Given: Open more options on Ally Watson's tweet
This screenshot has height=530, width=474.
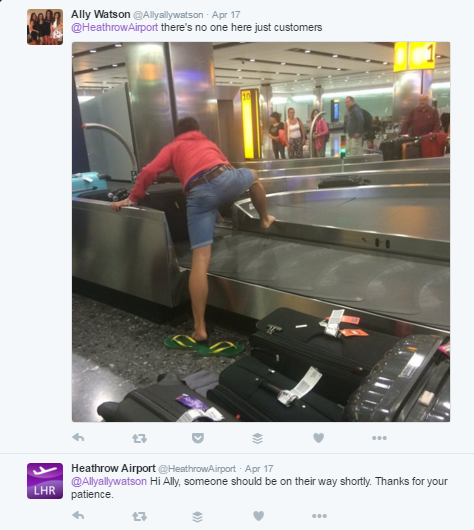Looking at the screenshot, I should click(379, 438).
